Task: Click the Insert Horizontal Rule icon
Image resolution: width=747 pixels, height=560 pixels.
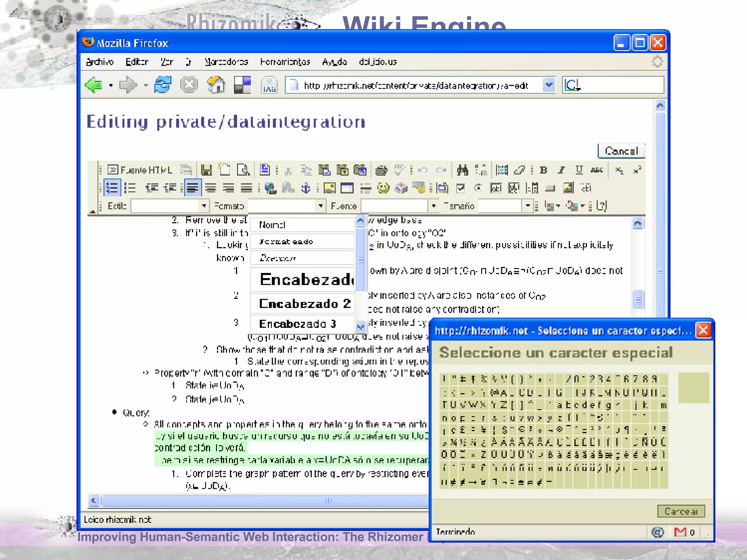Action: tap(365, 188)
